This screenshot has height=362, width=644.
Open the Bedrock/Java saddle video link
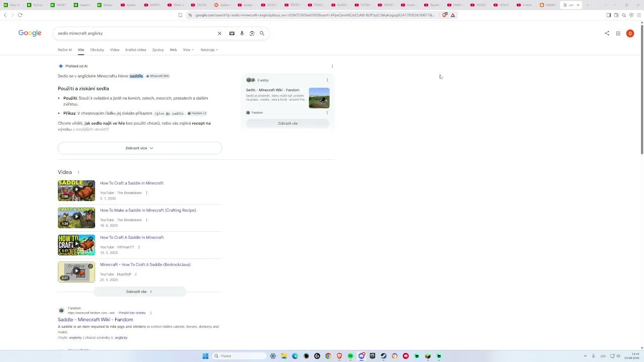tap(145, 264)
